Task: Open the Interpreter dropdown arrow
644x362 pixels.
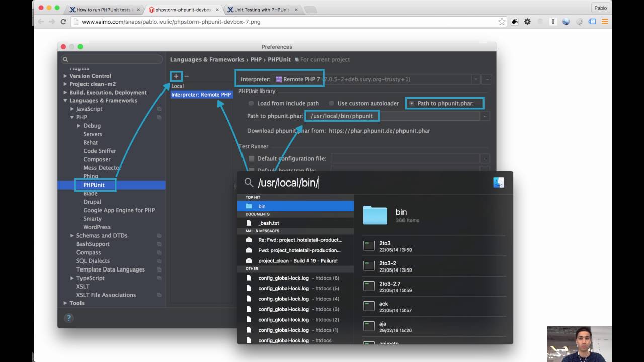Action: click(475, 79)
